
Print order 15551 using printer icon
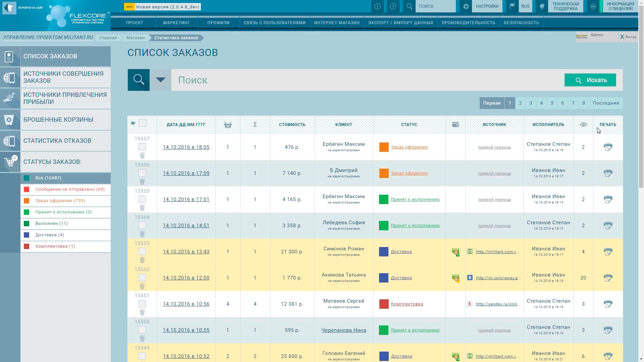(608, 304)
